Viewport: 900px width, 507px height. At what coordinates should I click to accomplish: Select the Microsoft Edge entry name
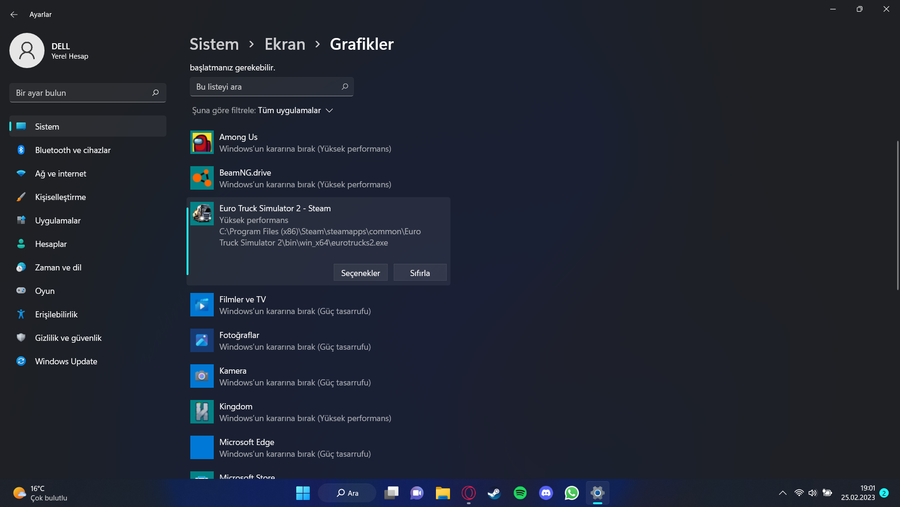click(247, 442)
